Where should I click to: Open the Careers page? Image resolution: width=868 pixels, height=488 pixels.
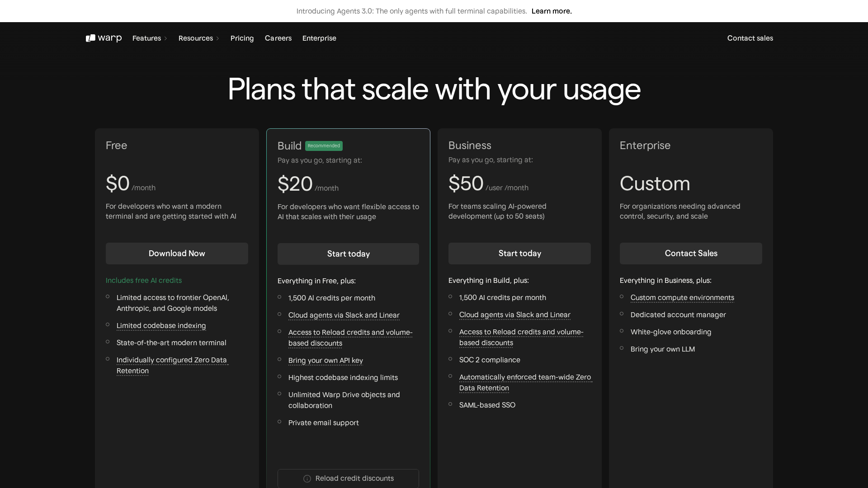pyautogui.click(x=278, y=38)
